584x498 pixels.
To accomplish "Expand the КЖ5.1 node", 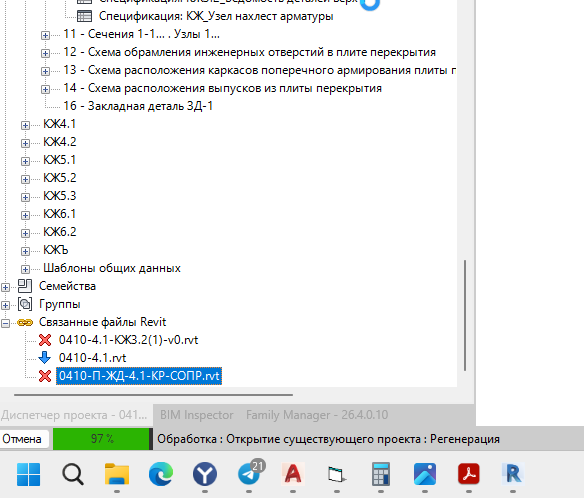I will [25, 161].
